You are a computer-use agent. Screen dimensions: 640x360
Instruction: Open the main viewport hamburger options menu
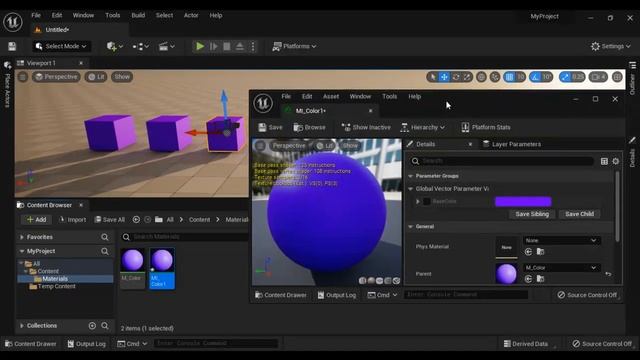[23, 77]
